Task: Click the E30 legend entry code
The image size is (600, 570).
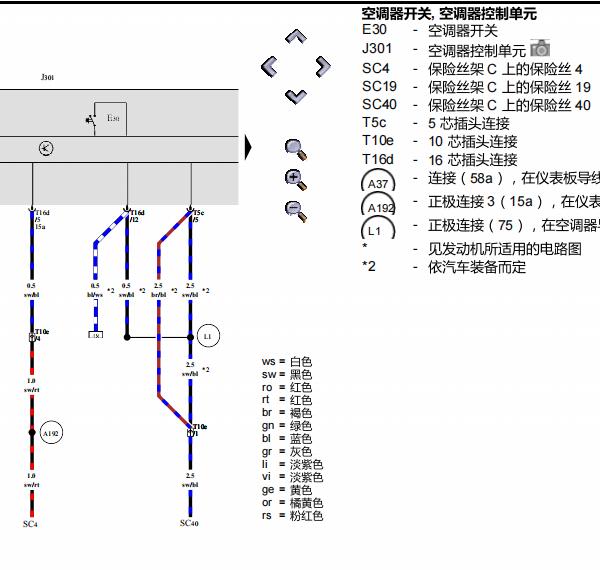Action: click(x=374, y=29)
